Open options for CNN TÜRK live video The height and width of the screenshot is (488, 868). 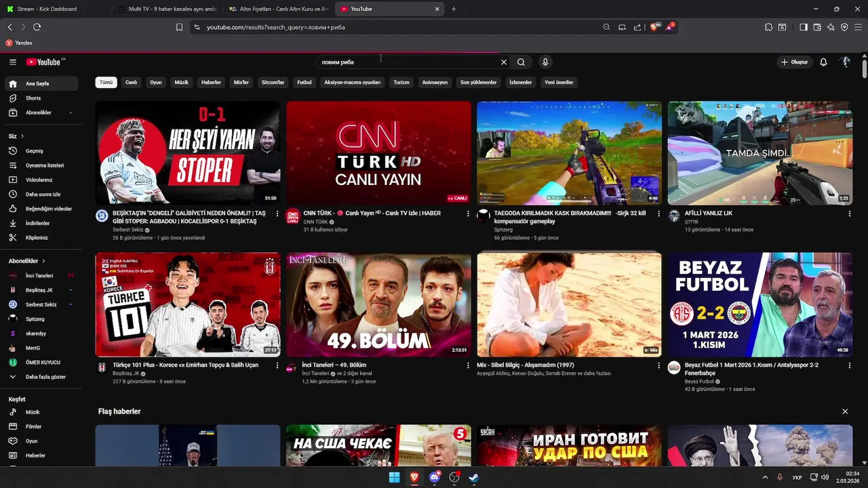[x=468, y=213]
